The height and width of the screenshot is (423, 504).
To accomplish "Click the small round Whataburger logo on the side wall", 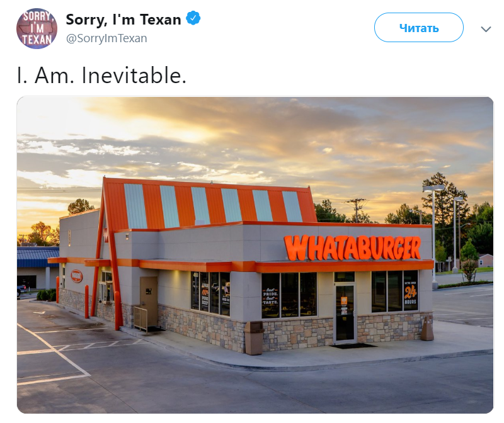I will coord(77,276).
